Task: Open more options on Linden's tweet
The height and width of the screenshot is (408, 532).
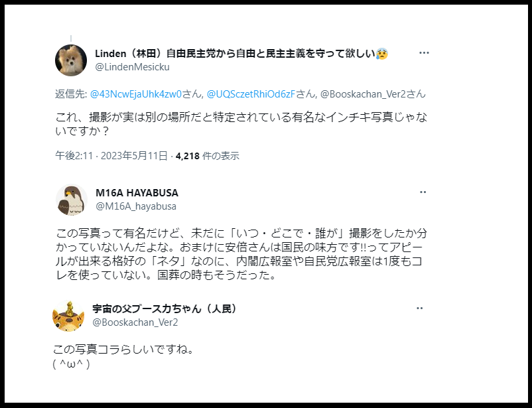Action: tap(424, 53)
